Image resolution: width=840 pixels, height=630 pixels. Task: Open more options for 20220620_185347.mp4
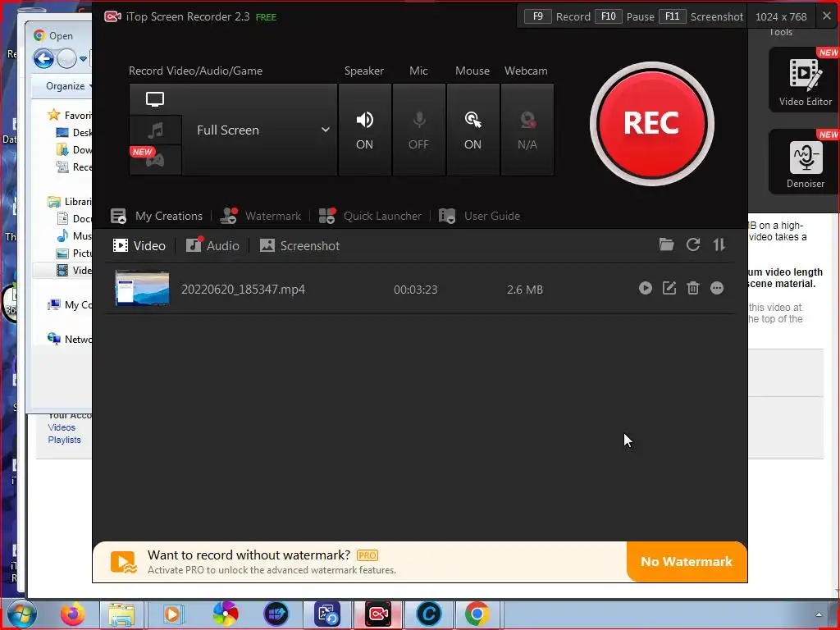717,288
